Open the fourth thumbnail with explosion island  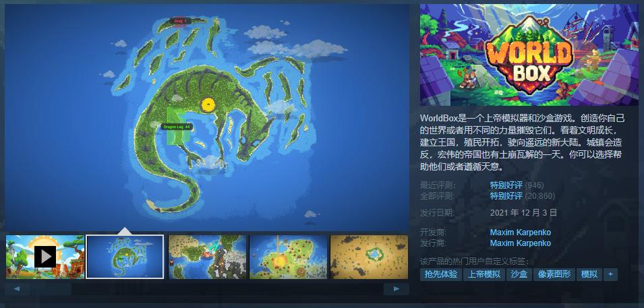pyautogui.click(x=289, y=257)
